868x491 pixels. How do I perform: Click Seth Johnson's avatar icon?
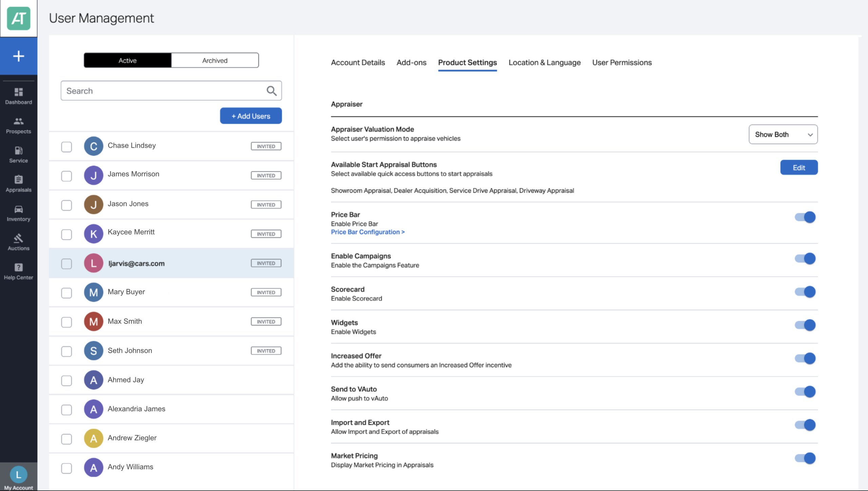pos(94,351)
